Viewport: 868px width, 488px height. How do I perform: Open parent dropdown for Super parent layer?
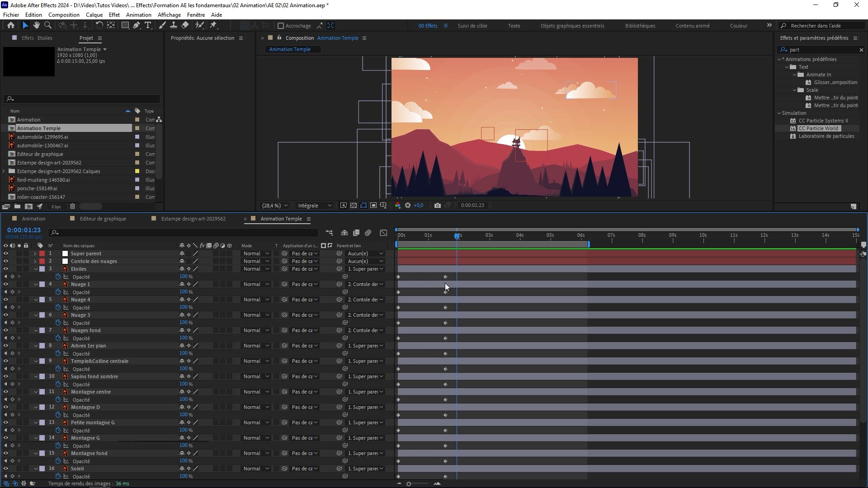click(365, 253)
